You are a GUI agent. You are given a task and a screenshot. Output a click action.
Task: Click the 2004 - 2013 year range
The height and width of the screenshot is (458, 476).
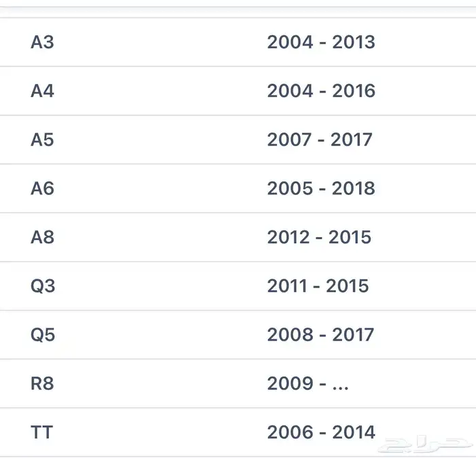(x=321, y=42)
